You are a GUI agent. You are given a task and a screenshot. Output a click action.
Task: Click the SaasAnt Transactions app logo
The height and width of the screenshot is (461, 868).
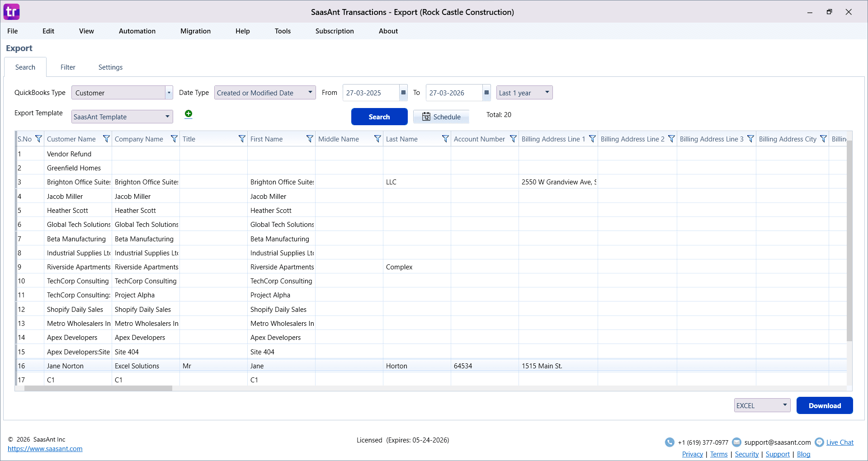(12, 12)
